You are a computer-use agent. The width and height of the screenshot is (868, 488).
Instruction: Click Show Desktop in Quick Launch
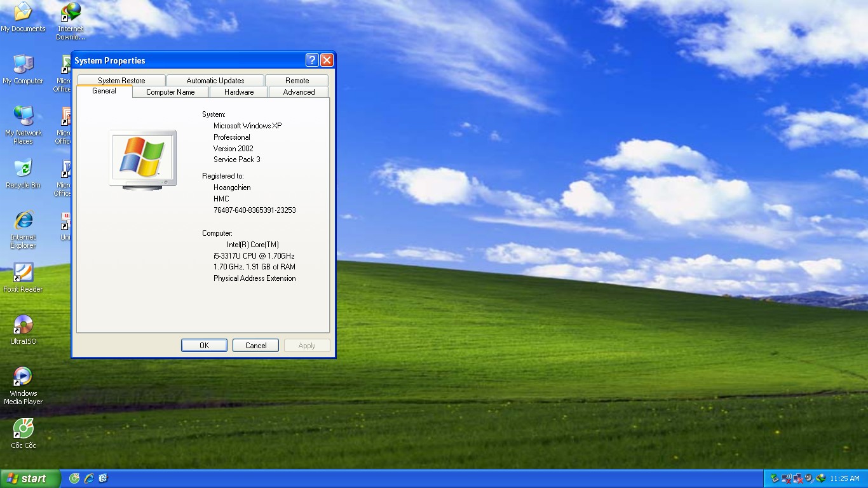[x=104, y=478]
